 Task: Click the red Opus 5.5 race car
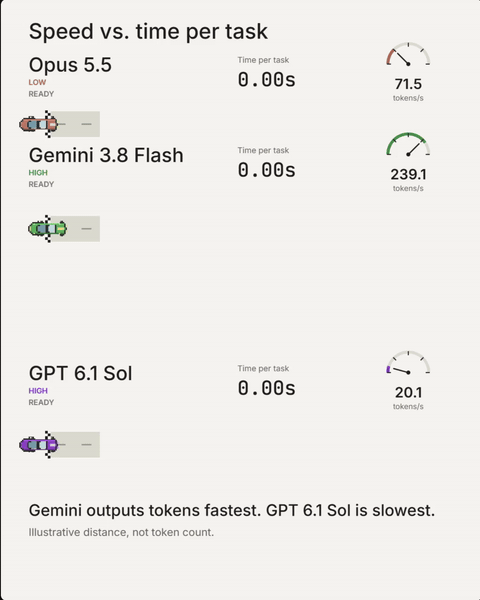click(38, 124)
